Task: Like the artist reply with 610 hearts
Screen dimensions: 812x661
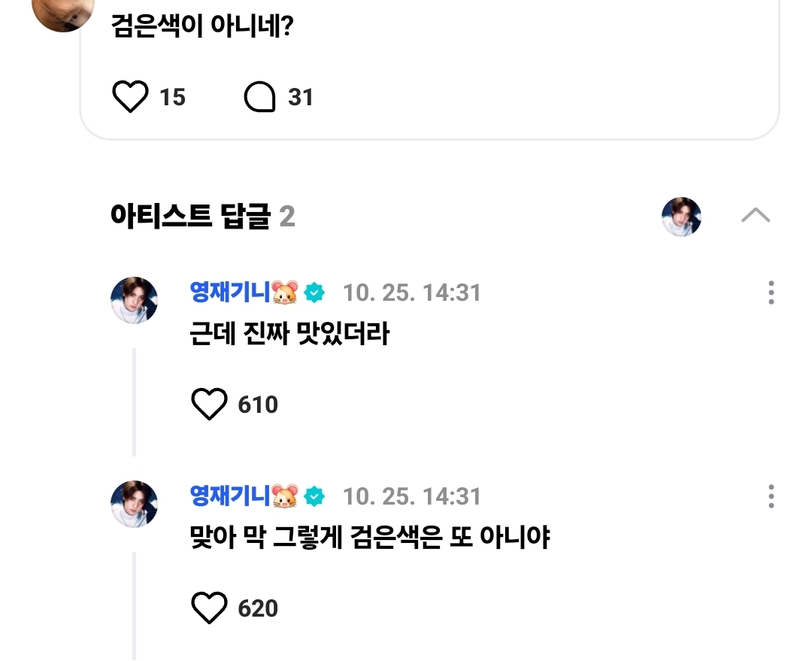Action: (209, 405)
